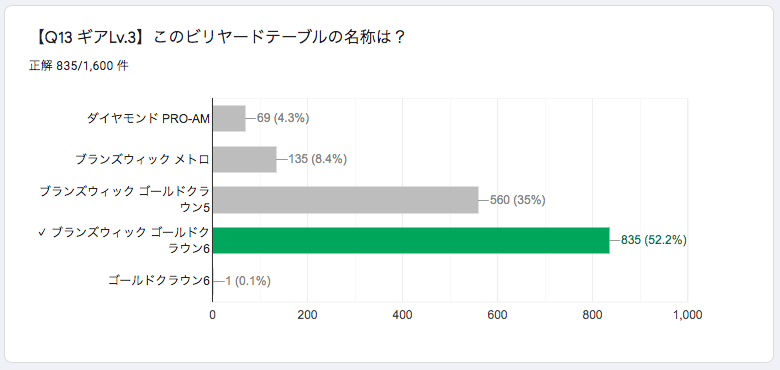Click the gray ブランズウィック メトロ bar
The image size is (780, 370).
click(245, 159)
